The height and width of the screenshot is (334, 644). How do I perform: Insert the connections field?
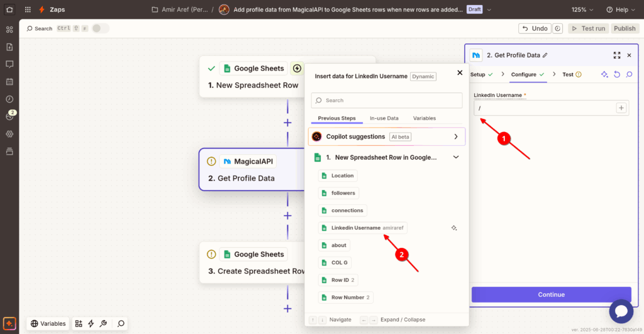343,210
